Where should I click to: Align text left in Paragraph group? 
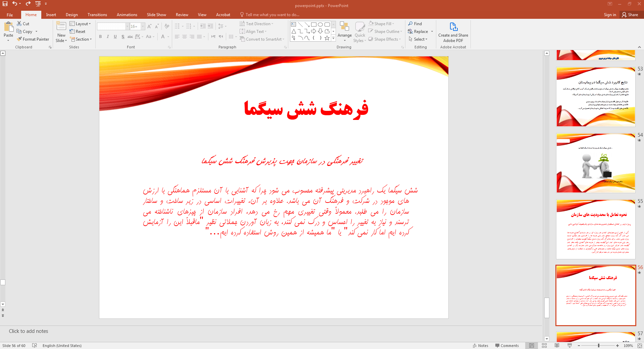[x=177, y=37]
